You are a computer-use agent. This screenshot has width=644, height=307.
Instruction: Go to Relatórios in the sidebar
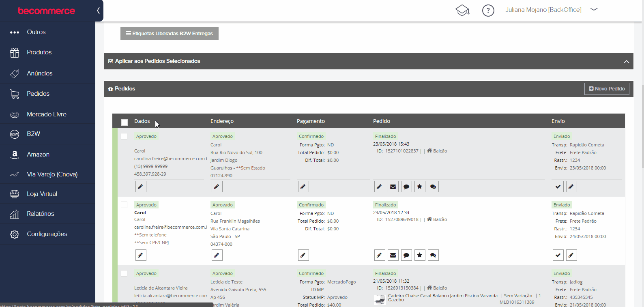tap(40, 214)
